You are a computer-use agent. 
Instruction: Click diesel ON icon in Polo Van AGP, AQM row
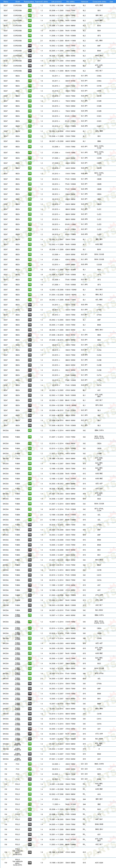(x=30, y=863)
